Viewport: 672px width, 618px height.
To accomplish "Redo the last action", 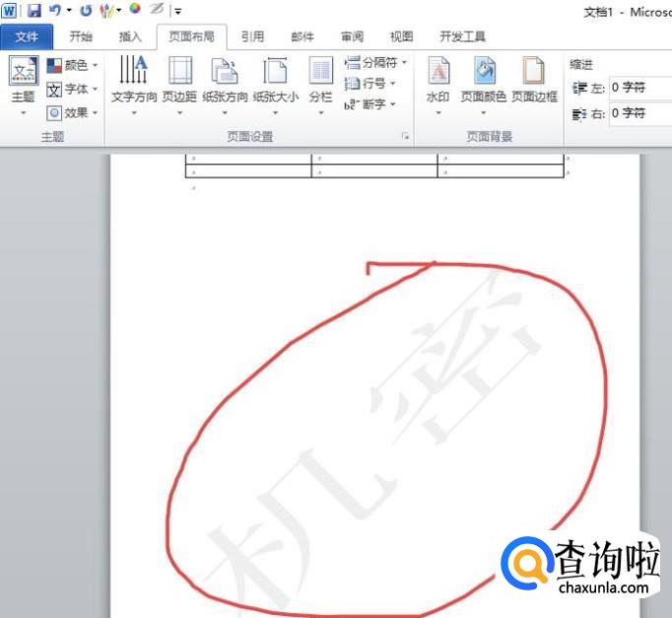I will click(x=86, y=10).
